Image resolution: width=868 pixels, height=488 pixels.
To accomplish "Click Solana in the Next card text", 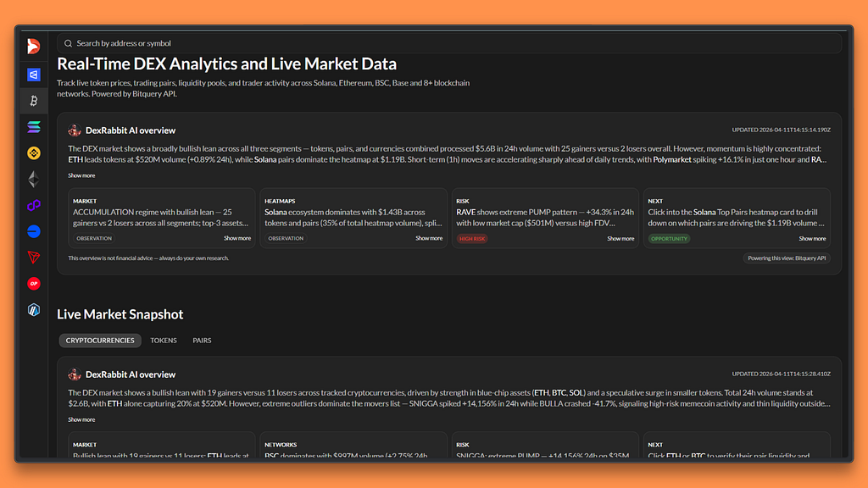I will click(x=704, y=212).
